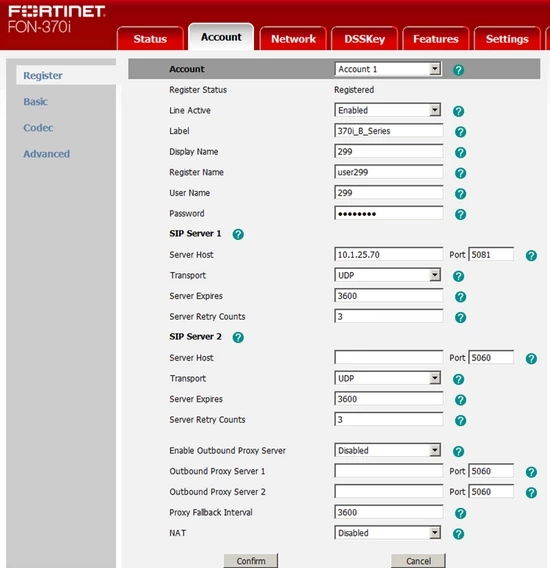Open help icon beside Display Name
The width and height of the screenshot is (550, 568).
point(460,153)
